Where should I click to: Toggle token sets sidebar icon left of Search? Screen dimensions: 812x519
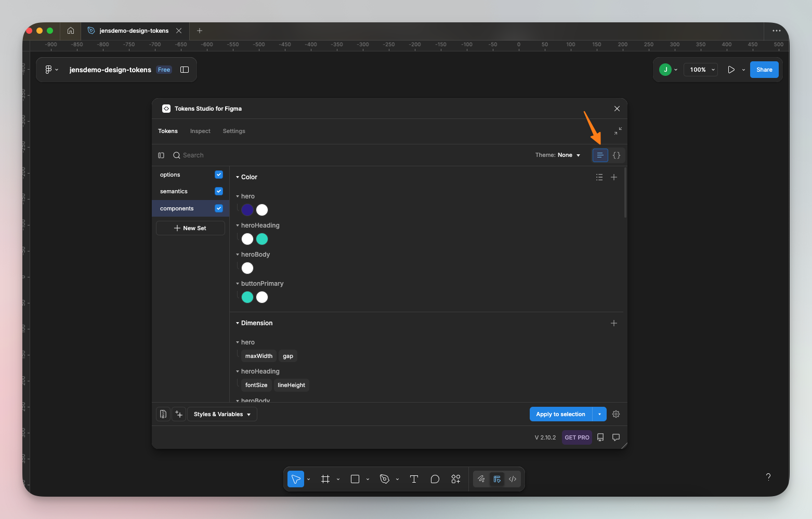pos(161,155)
